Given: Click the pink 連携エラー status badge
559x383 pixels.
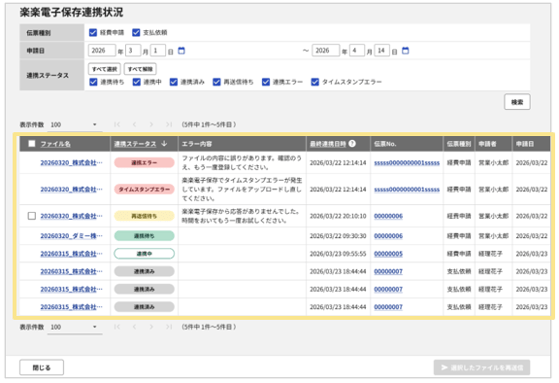Looking at the screenshot, I should (x=144, y=163).
